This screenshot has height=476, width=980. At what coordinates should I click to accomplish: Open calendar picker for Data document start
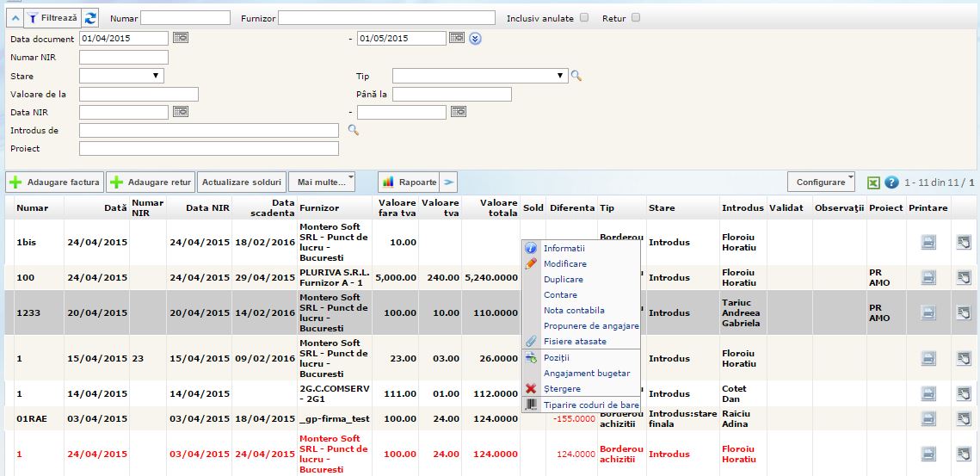[181, 38]
